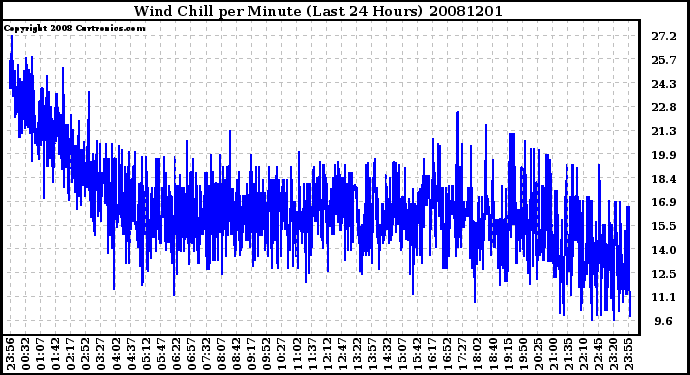Select the 27.2 y-axis label
This screenshot has height=375, width=690.
(664, 37)
